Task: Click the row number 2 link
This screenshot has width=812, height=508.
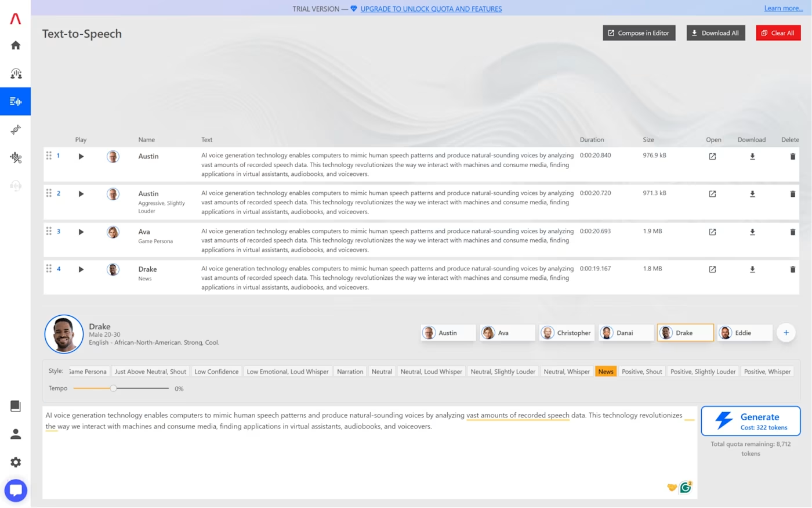Action: pos(59,193)
